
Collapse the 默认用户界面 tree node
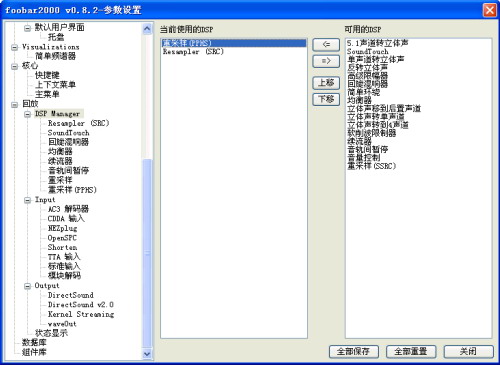point(27,28)
